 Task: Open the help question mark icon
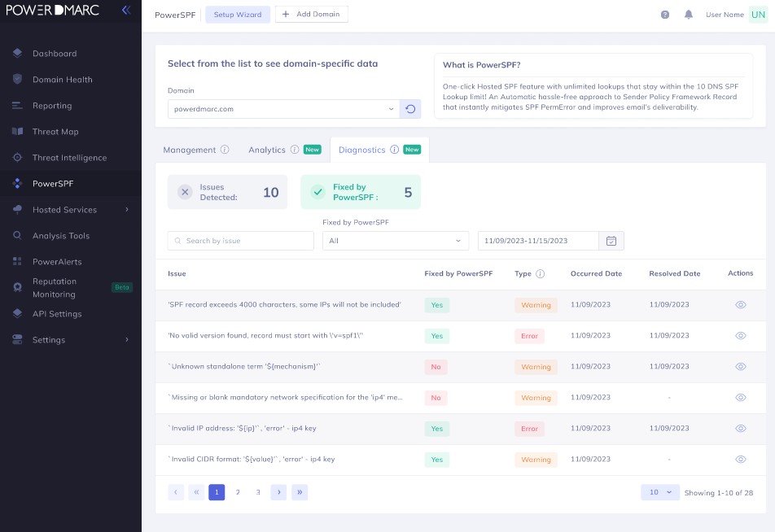(x=665, y=15)
